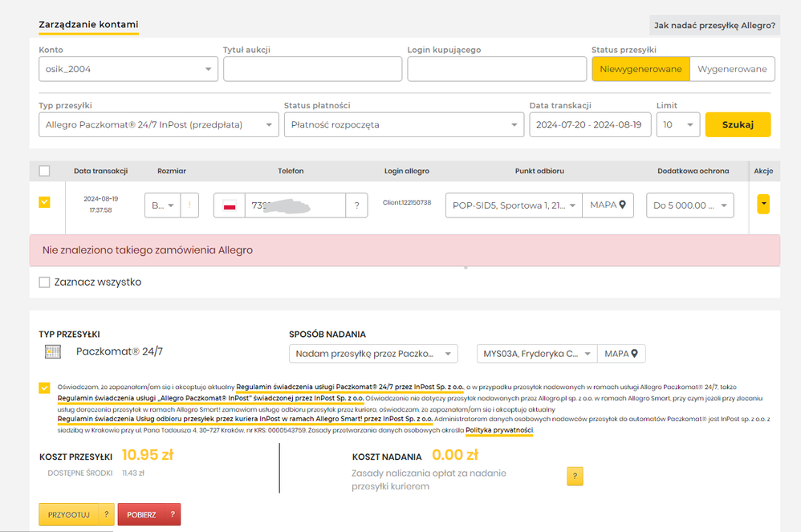
Task: Tick the Zaznacz wszystko checkbox
Action: 44,282
